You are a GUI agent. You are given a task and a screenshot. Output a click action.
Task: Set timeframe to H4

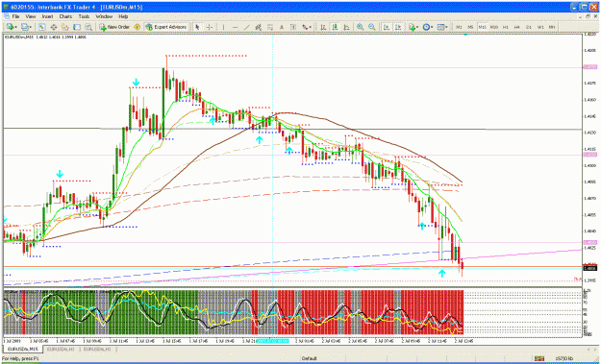tap(517, 27)
